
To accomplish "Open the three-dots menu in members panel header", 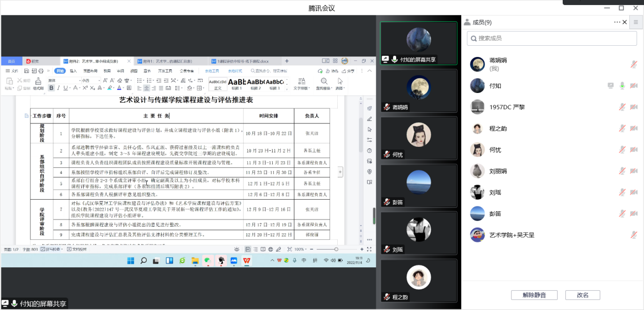I will 617,22.
